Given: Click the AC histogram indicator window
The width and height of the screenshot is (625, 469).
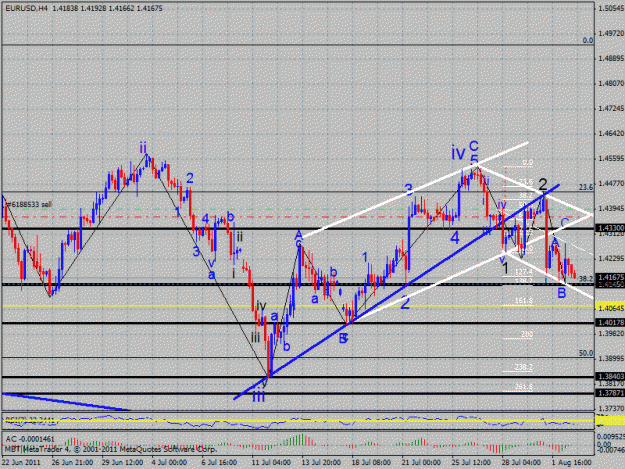Looking at the screenshot, I should click(298, 443).
